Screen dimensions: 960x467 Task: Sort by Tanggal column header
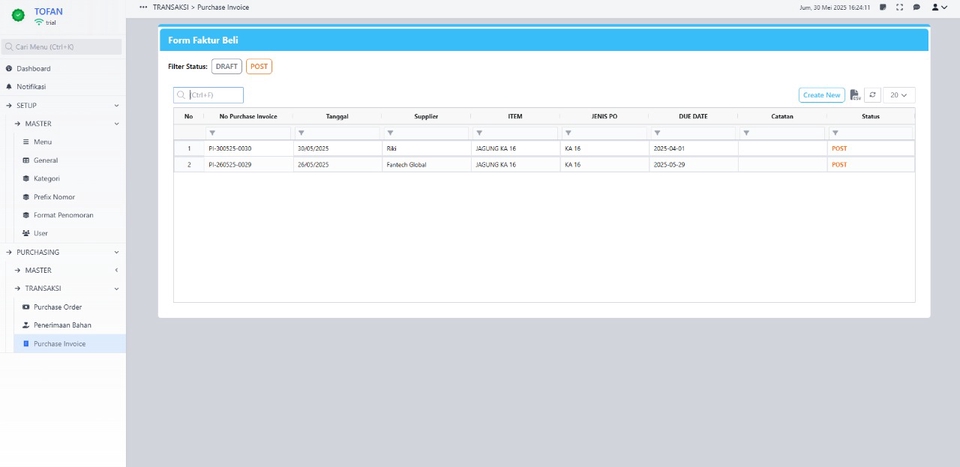(x=337, y=116)
